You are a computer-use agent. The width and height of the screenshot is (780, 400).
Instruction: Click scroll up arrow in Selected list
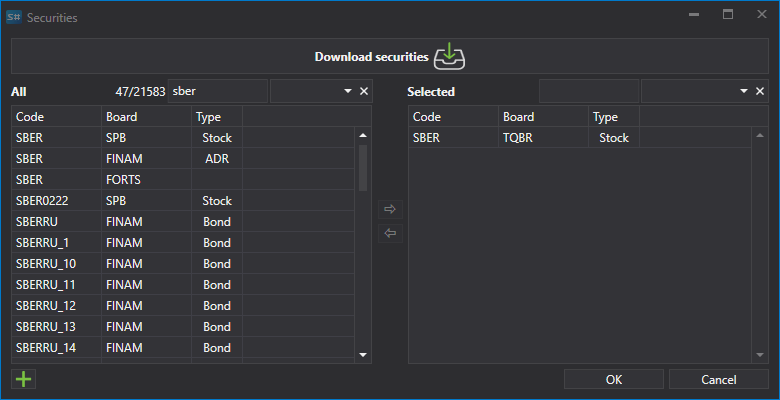[x=760, y=135]
